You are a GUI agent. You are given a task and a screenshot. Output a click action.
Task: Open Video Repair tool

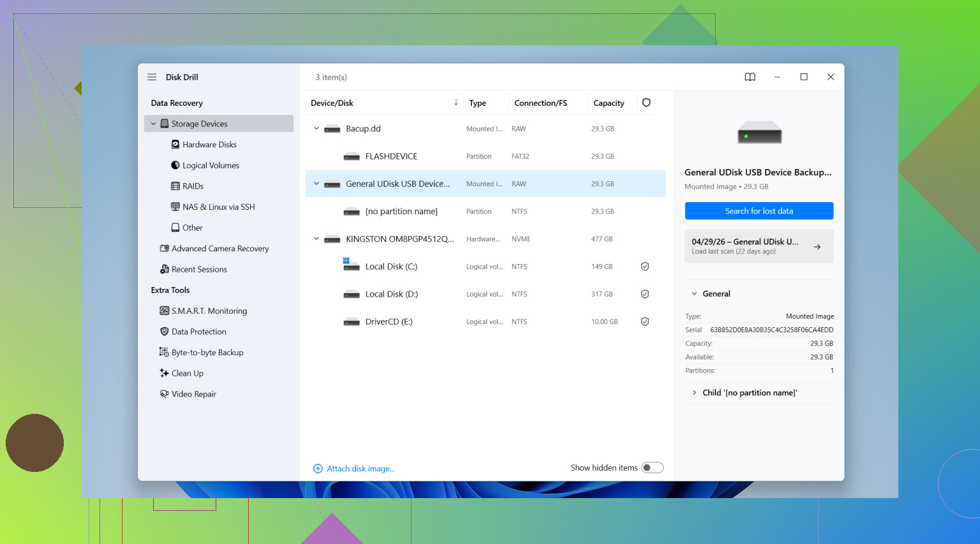[x=194, y=394]
